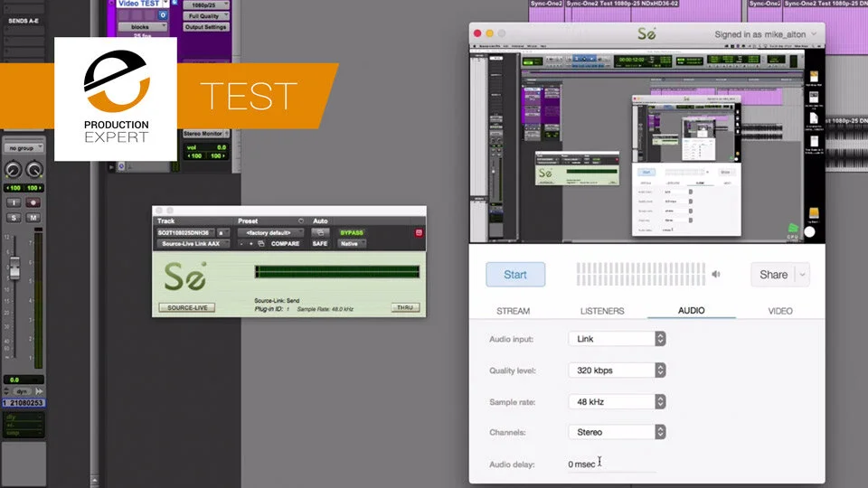The image size is (868, 488).
Task: Click the 0.0 volume readout on mixer
Action: 24,380
